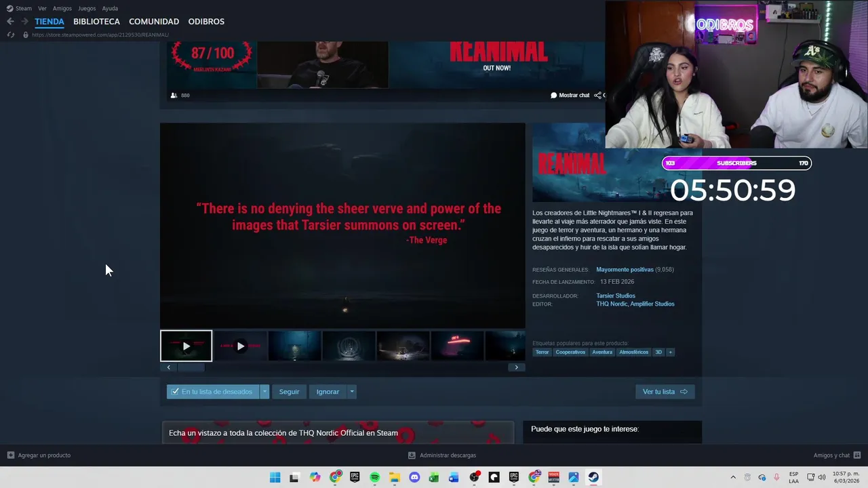Click Agregar un producto
This screenshot has width=868, height=488.
pyautogui.click(x=39, y=455)
